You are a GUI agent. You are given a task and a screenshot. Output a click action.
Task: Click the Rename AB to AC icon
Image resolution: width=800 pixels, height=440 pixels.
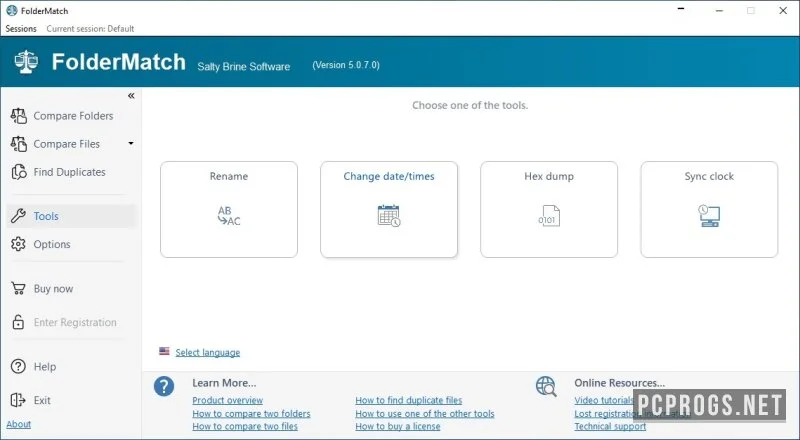pyautogui.click(x=229, y=216)
